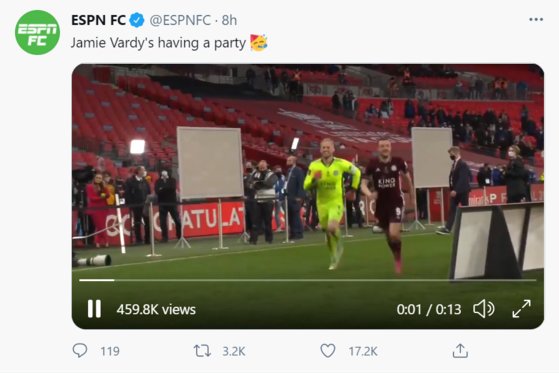
Task: Click the blue verified badge
Action: [x=137, y=20]
